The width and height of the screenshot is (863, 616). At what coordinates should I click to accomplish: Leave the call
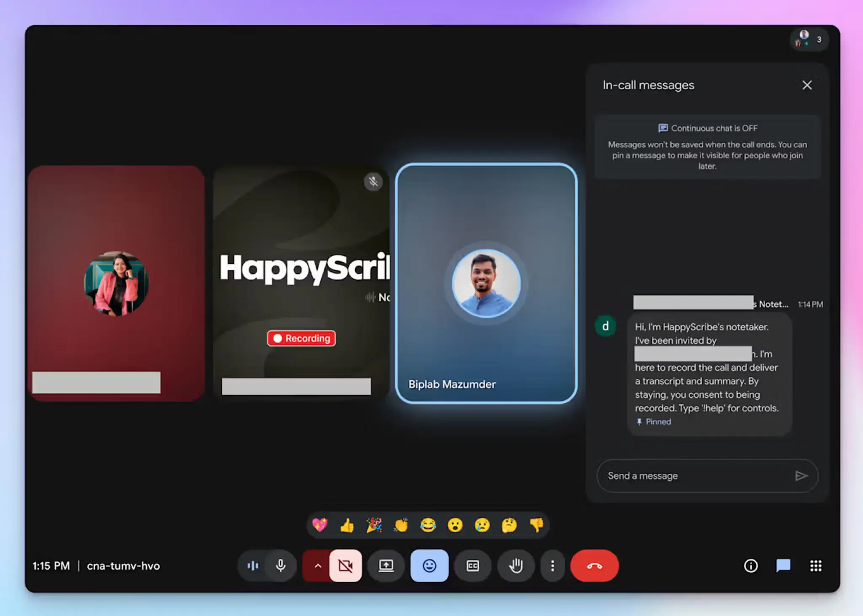(594, 566)
